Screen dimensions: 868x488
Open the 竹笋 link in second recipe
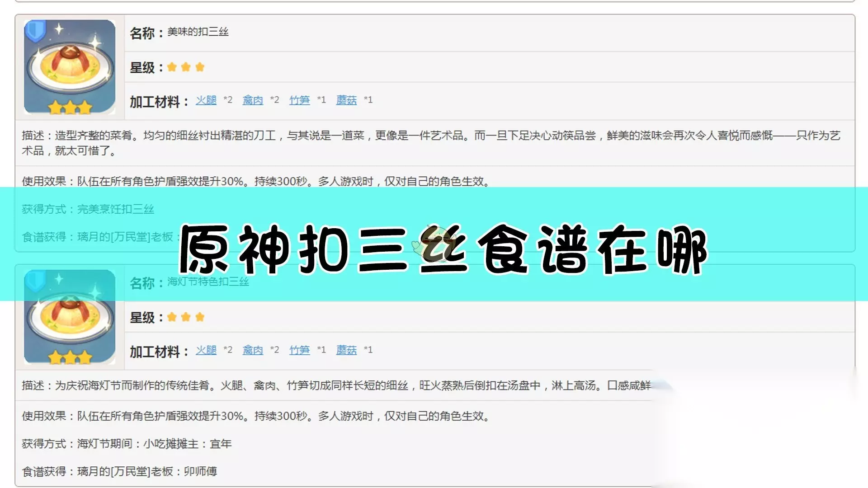pos(299,350)
